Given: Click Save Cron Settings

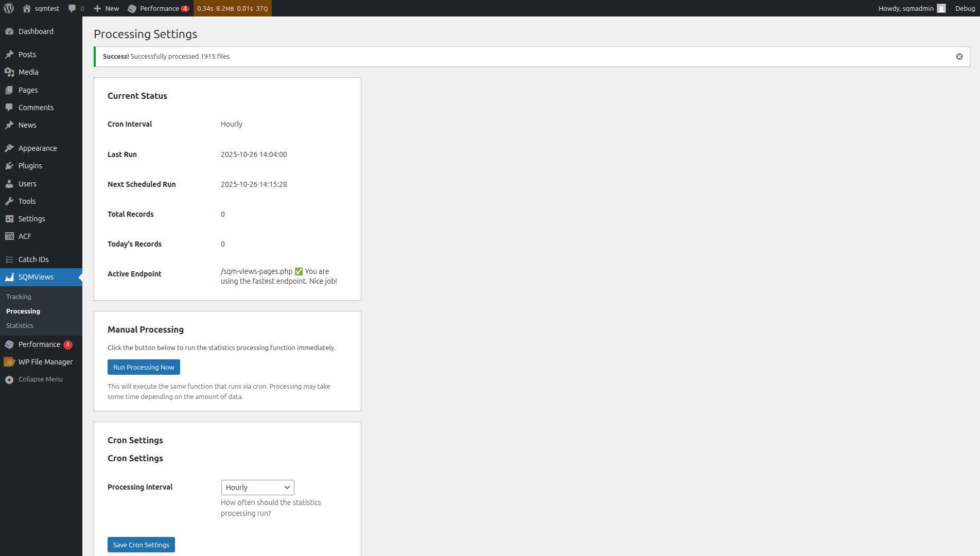Looking at the screenshot, I should pos(141,544).
